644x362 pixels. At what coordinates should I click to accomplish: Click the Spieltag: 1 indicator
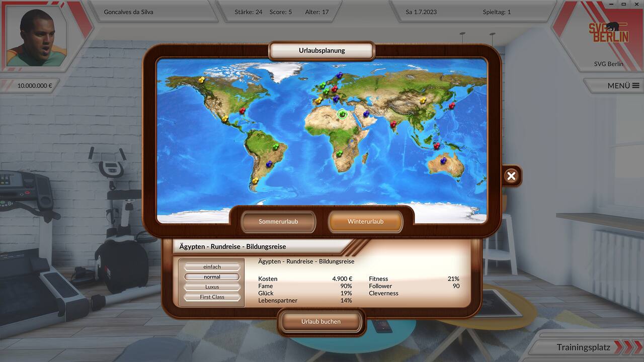(x=497, y=12)
